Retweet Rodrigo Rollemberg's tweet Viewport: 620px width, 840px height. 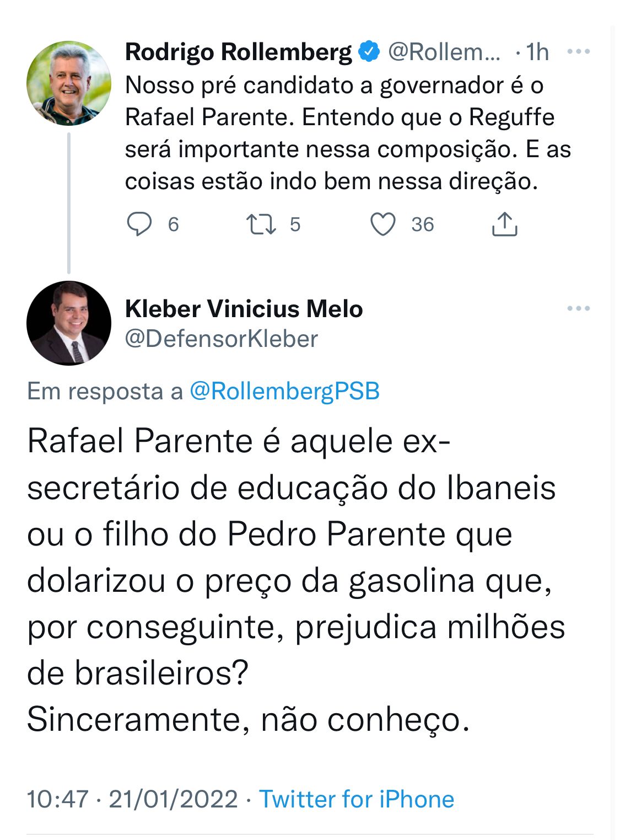[x=261, y=224]
